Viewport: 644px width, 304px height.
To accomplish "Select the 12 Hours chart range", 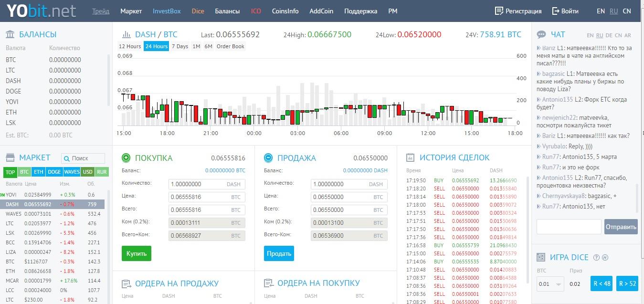I will pyautogui.click(x=130, y=46).
